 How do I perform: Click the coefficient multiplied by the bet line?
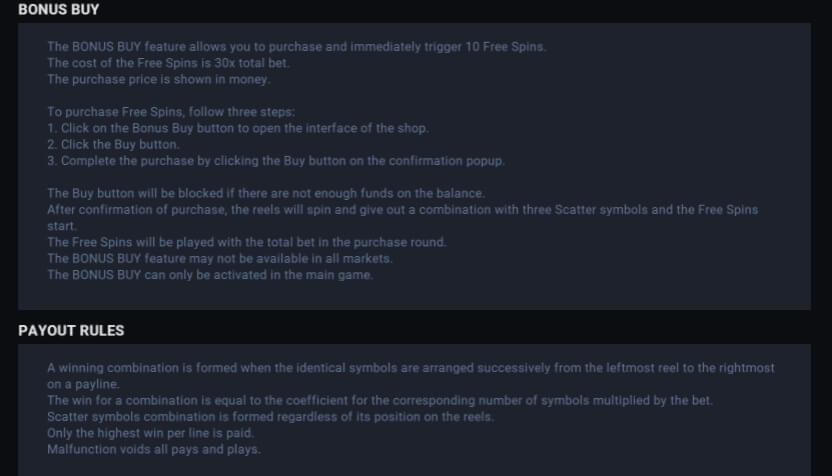coord(379,401)
